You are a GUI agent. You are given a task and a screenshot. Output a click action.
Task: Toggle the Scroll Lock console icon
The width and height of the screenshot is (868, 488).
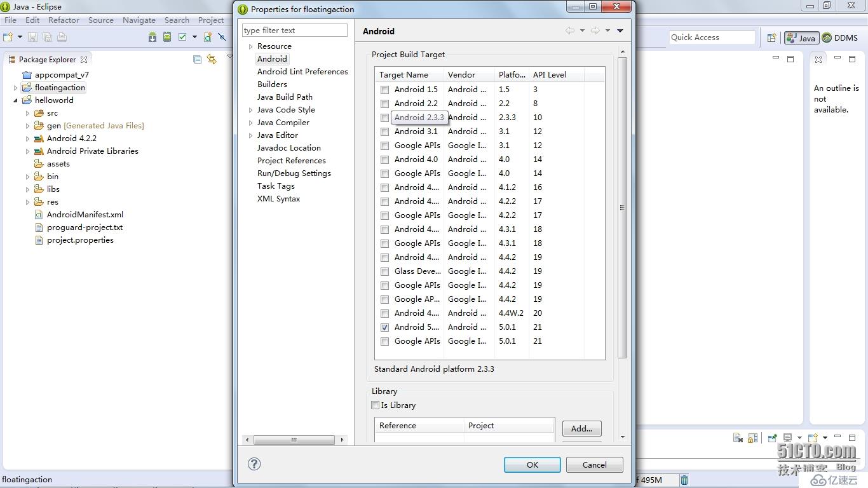tap(752, 438)
